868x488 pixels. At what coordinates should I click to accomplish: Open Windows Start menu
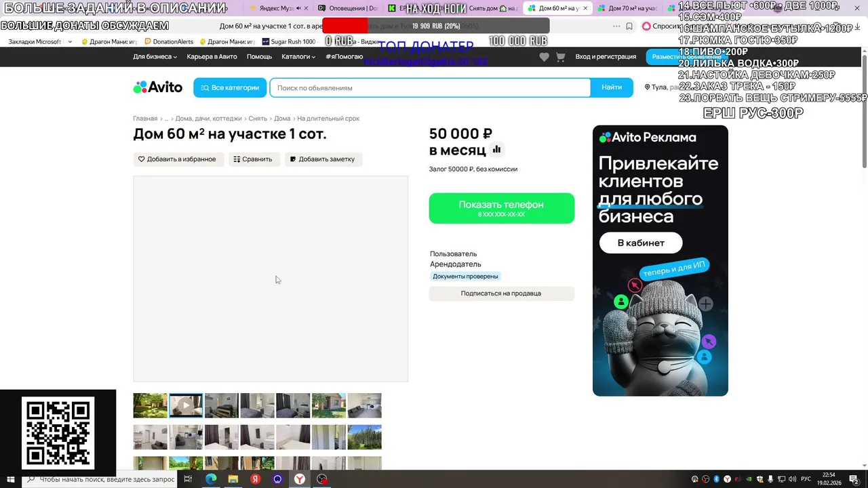pos(10,479)
